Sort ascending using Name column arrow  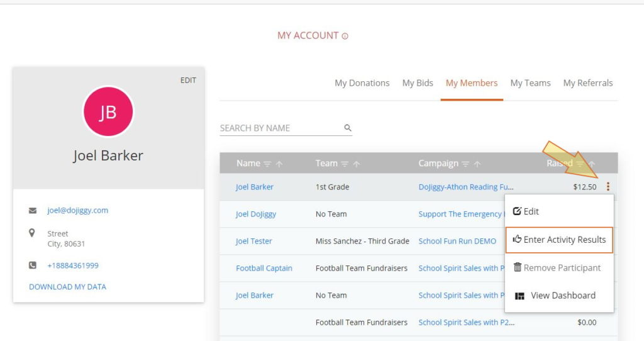click(279, 164)
